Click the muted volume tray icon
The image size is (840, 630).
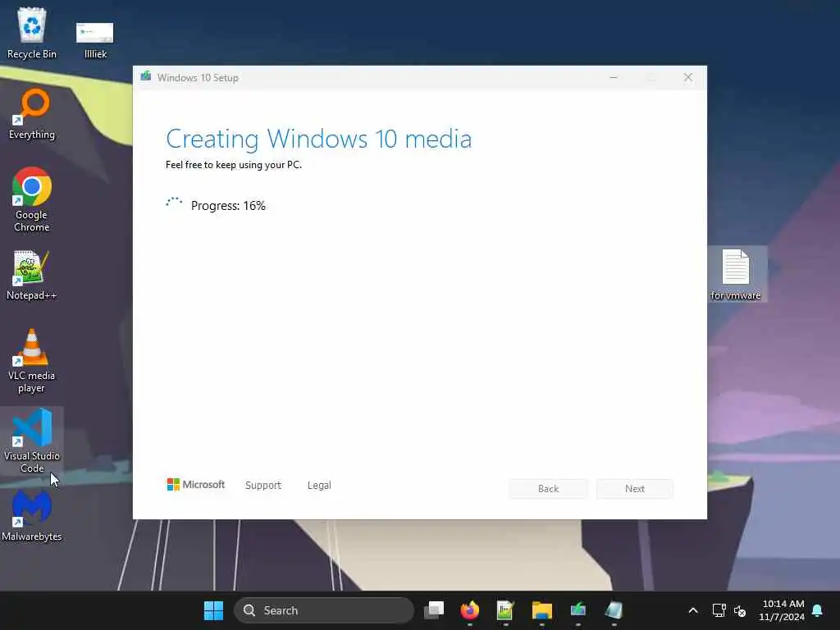(x=740, y=610)
